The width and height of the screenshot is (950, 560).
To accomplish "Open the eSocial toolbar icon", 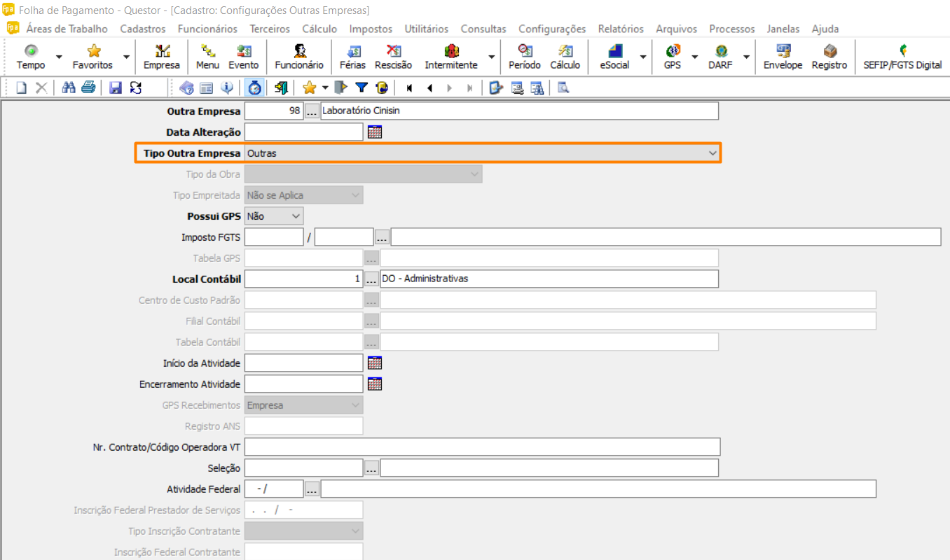I will pyautogui.click(x=614, y=57).
